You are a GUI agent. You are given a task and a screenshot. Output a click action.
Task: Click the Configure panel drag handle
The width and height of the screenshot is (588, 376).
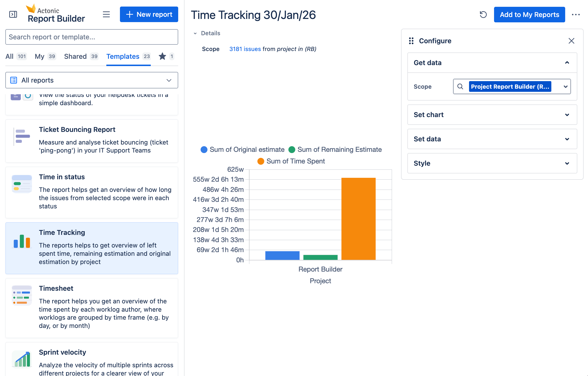[x=411, y=41]
